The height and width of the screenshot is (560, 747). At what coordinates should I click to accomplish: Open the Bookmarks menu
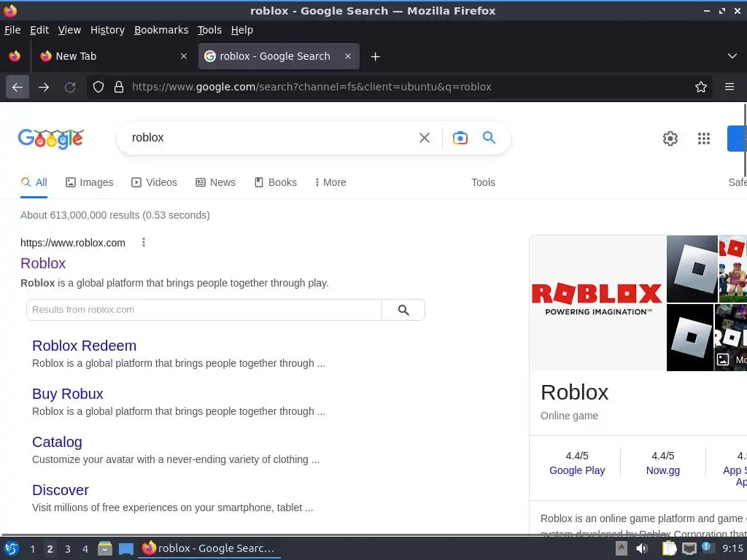pyautogui.click(x=161, y=30)
